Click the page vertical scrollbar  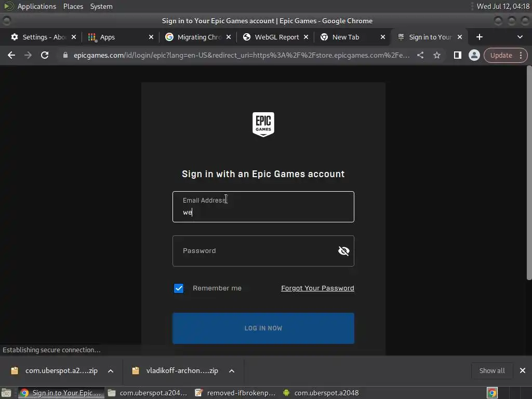pyautogui.click(x=529, y=173)
